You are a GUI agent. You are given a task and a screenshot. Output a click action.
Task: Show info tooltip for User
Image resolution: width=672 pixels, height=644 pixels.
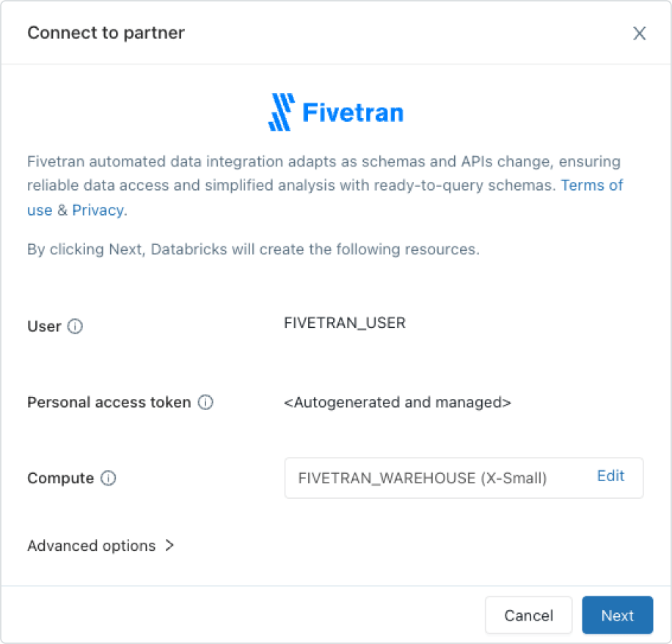click(75, 326)
